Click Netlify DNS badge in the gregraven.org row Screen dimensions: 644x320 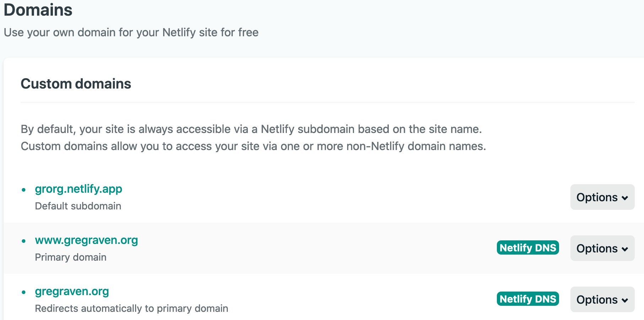point(527,299)
